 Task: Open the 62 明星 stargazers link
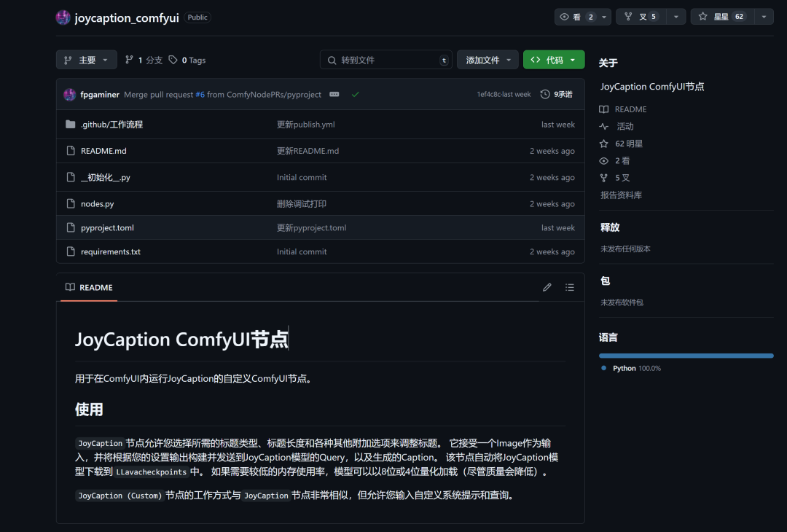(x=621, y=144)
